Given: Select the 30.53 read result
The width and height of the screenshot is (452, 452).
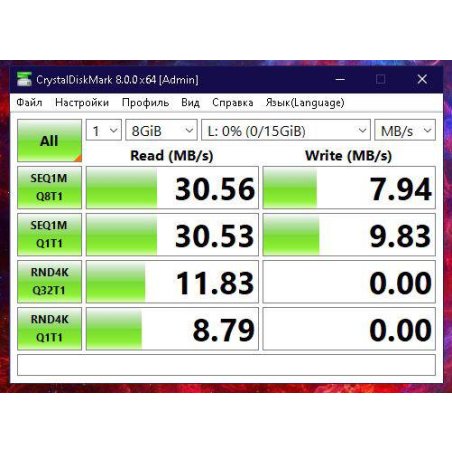Looking at the screenshot, I should (x=172, y=235).
